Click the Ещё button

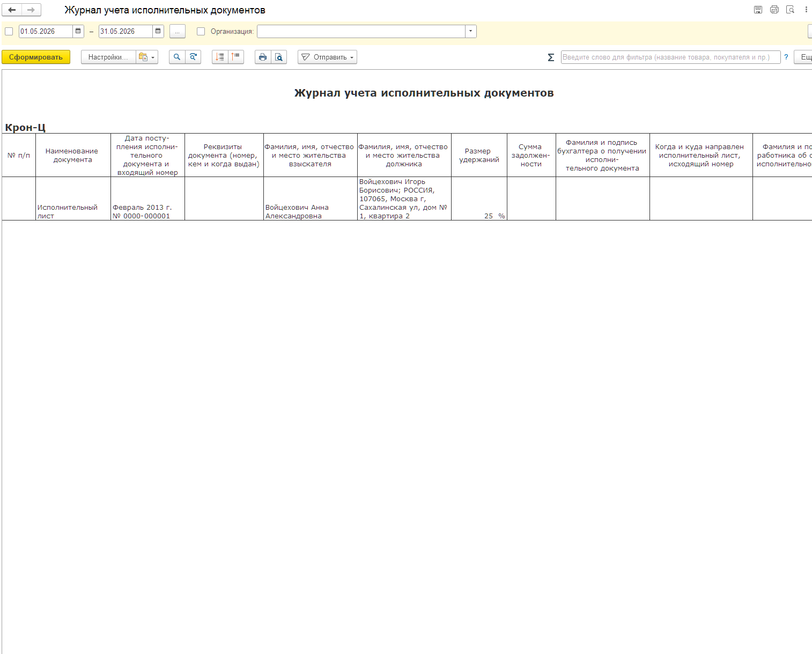tap(803, 57)
